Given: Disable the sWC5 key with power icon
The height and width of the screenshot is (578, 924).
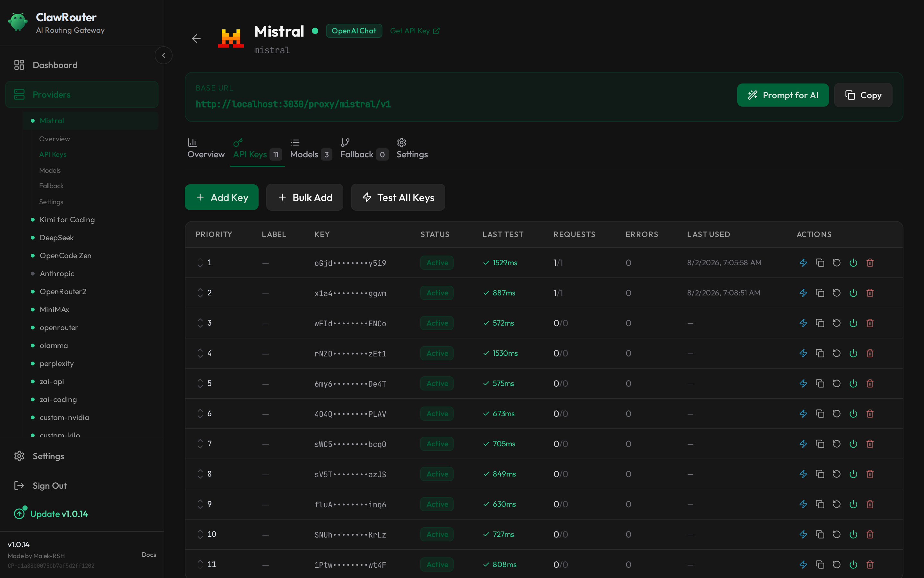Looking at the screenshot, I should (x=853, y=444).
